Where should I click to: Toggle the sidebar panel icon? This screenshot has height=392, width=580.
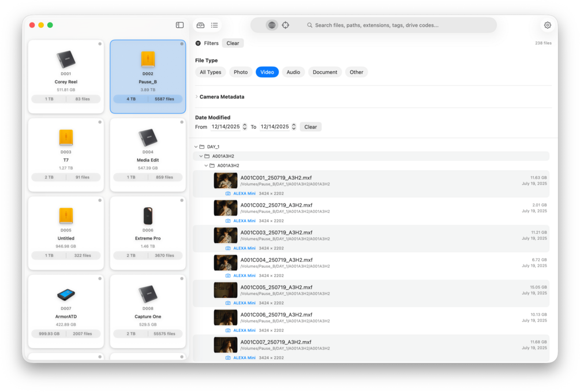click(179, 25)
